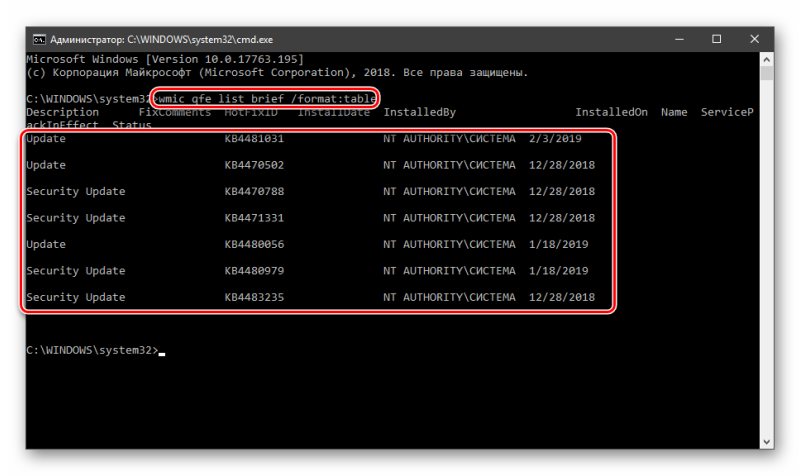The width and height of the screenshot is (800, 476).
Task: Click the 1/18/2019 date for KB4480056
Action: click(558, 244)
